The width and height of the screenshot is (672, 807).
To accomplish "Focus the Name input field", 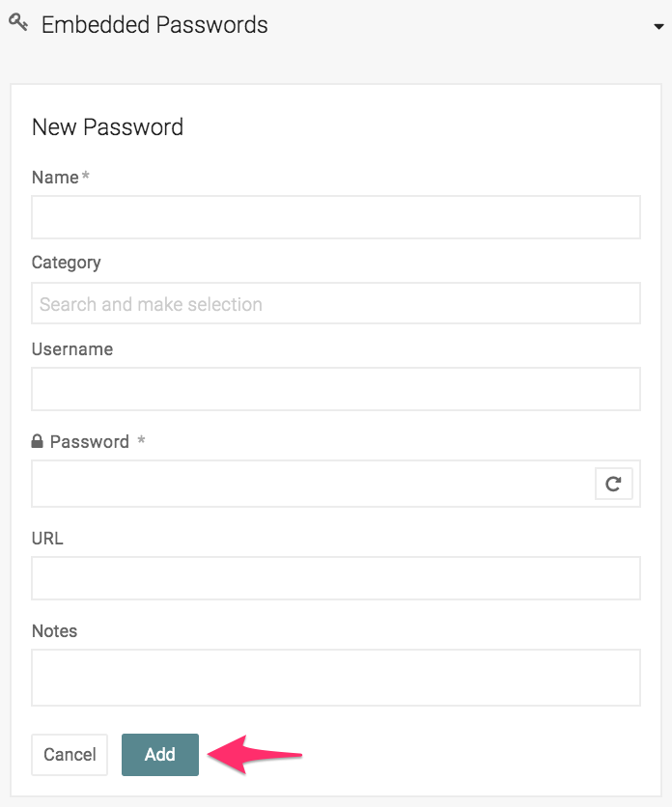I will tap(336, 217).
